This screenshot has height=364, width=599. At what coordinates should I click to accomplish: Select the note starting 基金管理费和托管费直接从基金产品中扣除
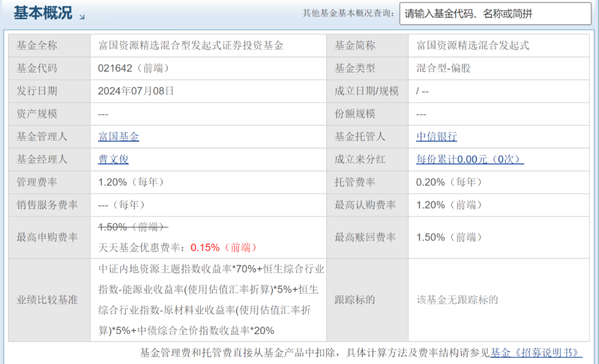coord(314,352)
